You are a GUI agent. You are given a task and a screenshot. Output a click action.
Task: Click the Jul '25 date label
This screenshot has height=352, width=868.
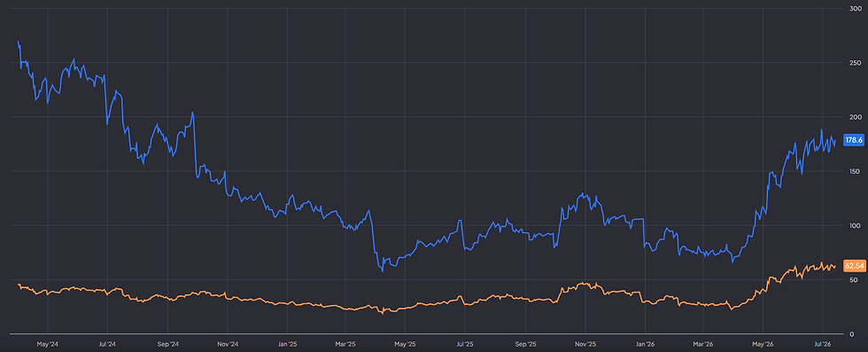464,344
